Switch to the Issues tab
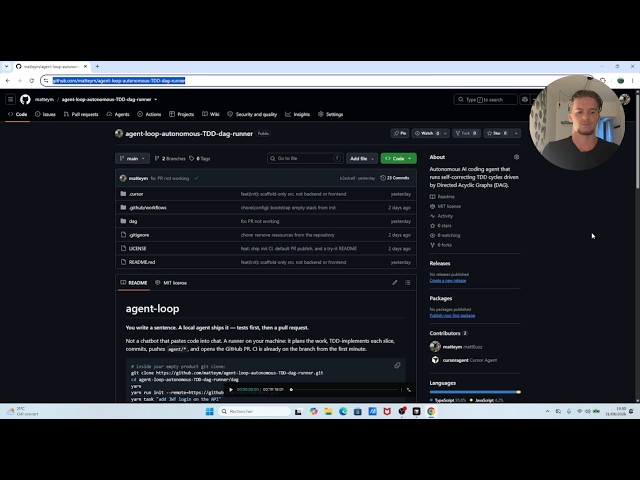Screen dimensions: 640x480 (x=45, y=114)
